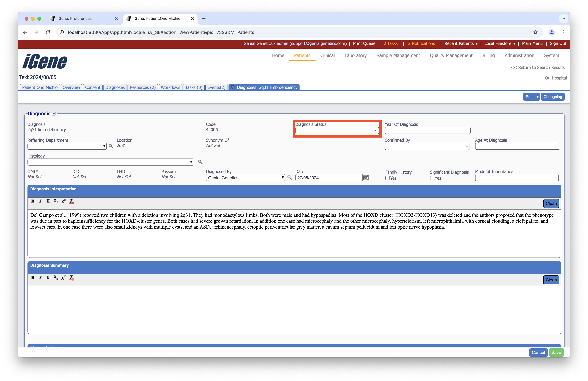Viewport: 588px width, 381px height.
Task: Switch to the Consent tab
Action: click(93, 87)
